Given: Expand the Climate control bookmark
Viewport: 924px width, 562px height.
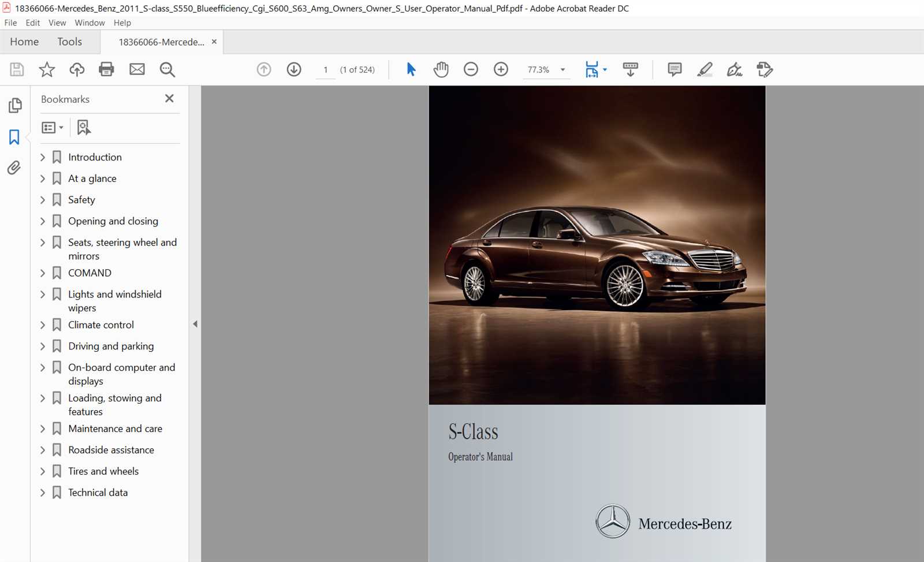Looking at the screenshot, I should (42, 325).
